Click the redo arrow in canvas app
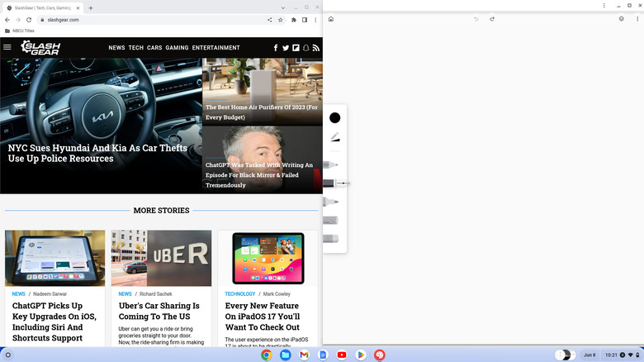Screen dimensions: 644x362 point(492,19)
